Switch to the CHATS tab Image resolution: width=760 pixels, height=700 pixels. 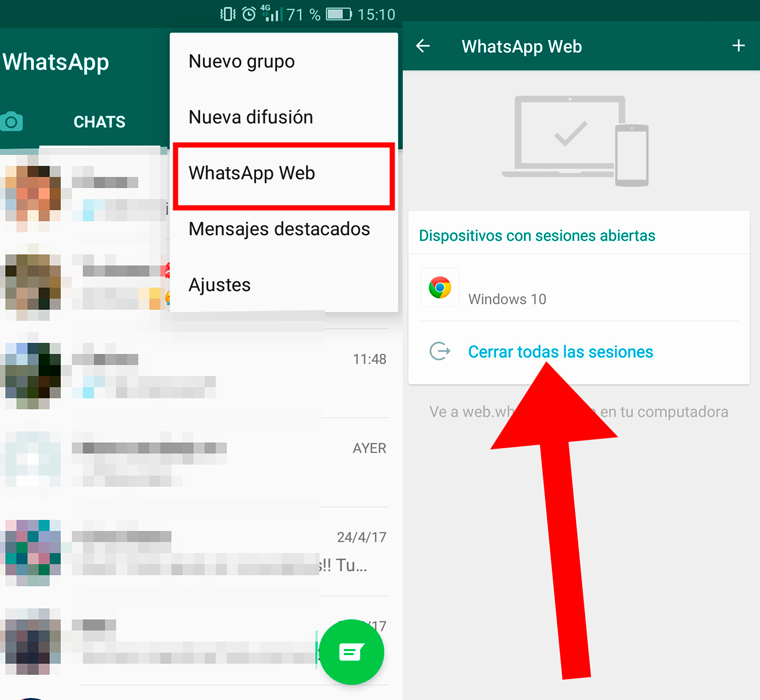(x=99, y=122)
